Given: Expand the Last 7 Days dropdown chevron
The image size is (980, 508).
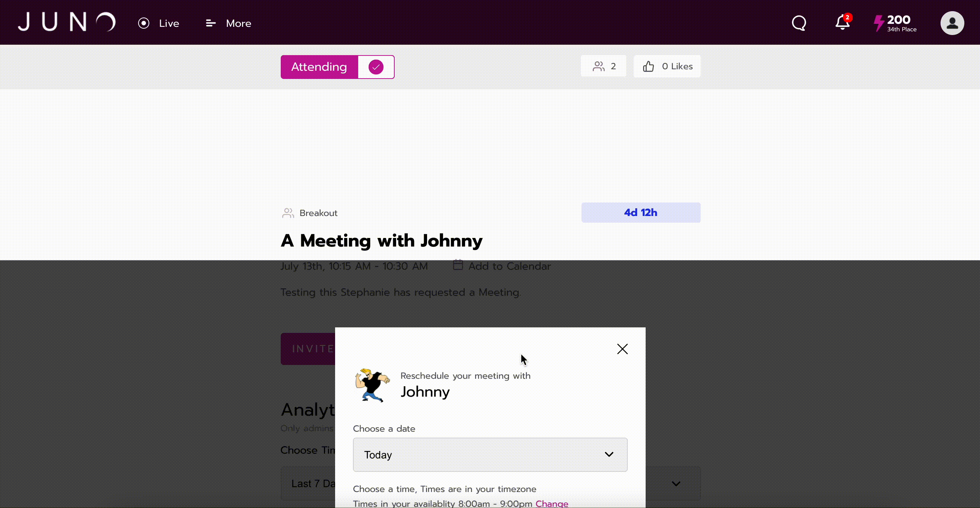Looking at the screenshot, I should coord(676,484).
